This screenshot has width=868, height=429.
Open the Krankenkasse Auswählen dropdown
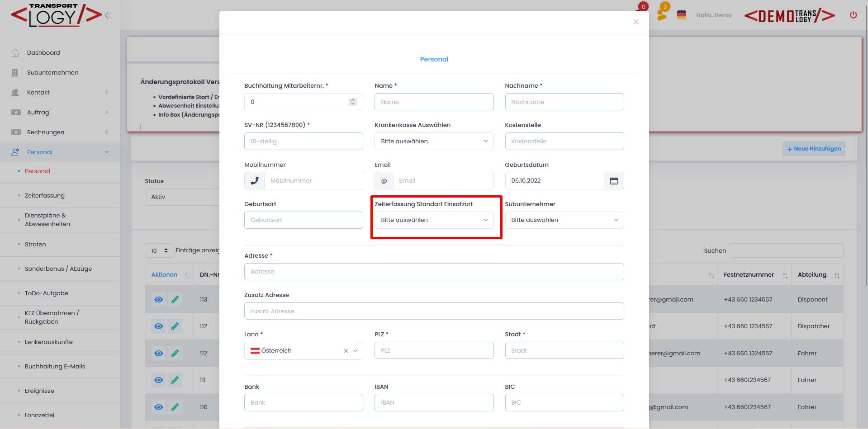coord(434,141)
